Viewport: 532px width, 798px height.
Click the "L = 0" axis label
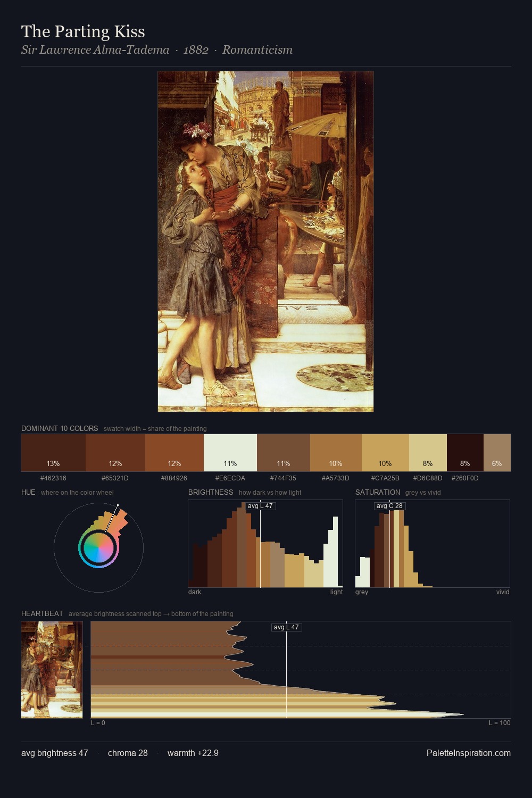(98, 723)
